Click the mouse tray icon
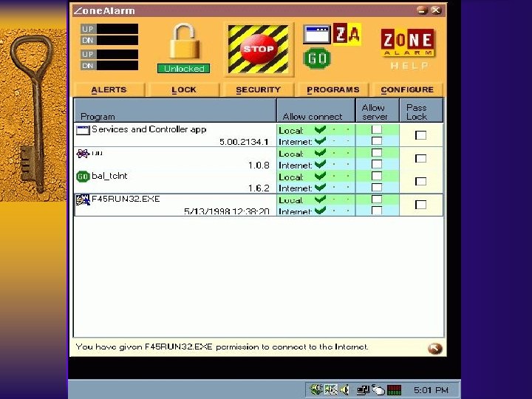This screenshot has height=399, width=532. (378, 389)
